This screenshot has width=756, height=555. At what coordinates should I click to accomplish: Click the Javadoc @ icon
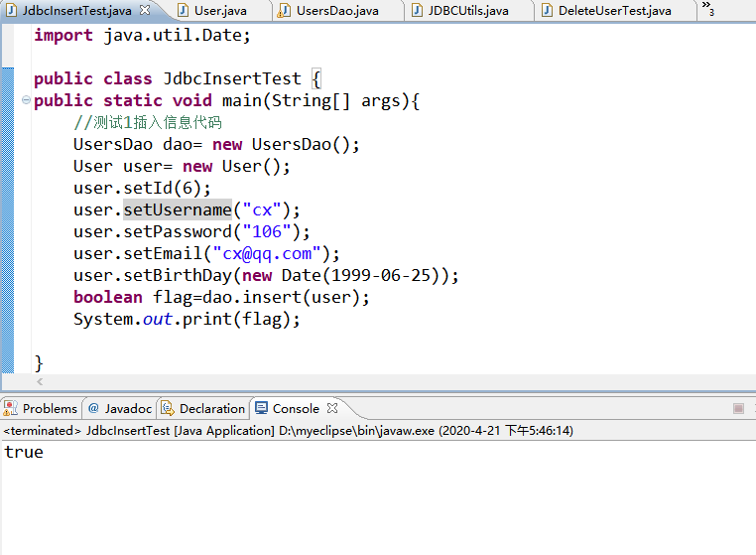tap(93, 408)
